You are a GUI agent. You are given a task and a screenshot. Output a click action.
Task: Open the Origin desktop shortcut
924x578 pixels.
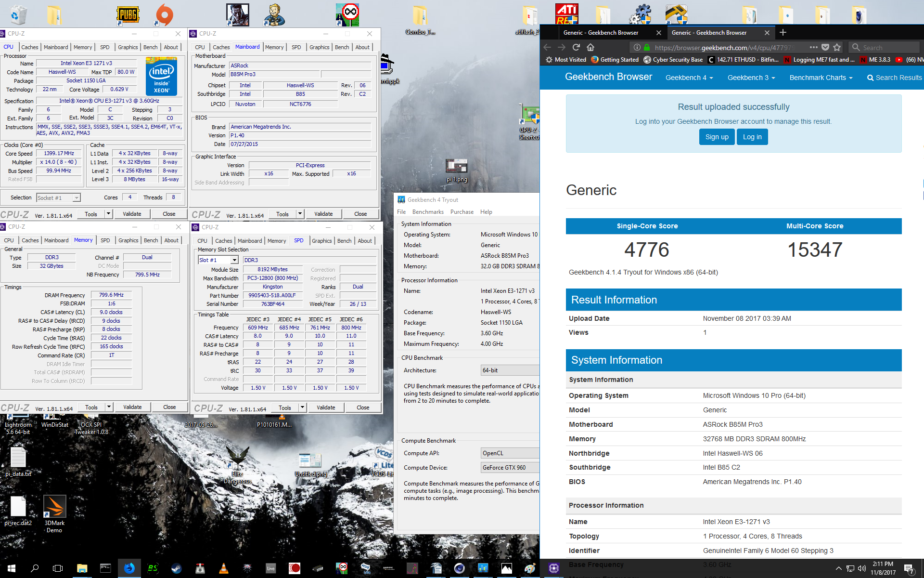165,14
